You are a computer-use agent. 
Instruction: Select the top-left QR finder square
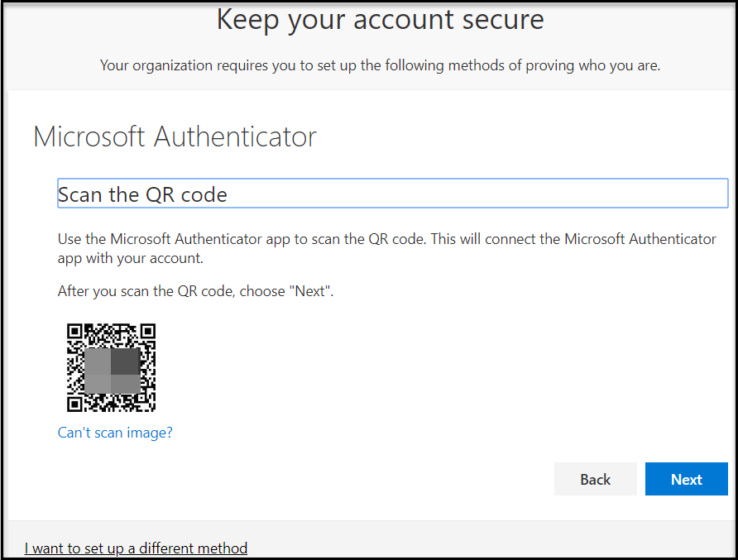74,332
